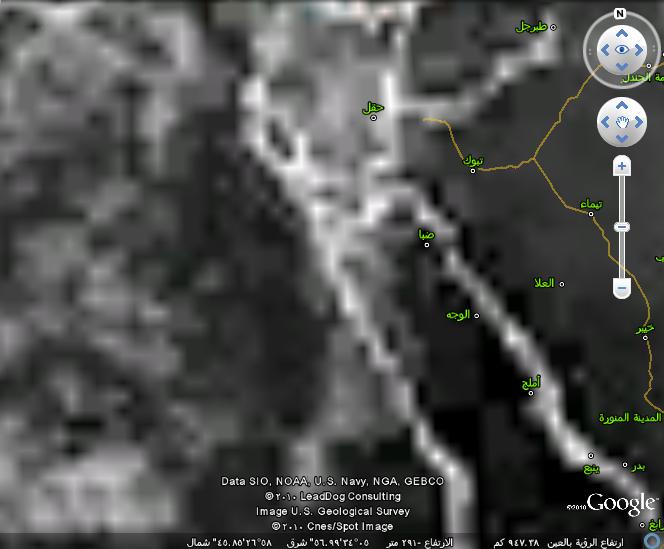Click the Cnes/Spot Image copyright text
The width and height of the screenshot is (664, 549).
[x=332, y=527]
